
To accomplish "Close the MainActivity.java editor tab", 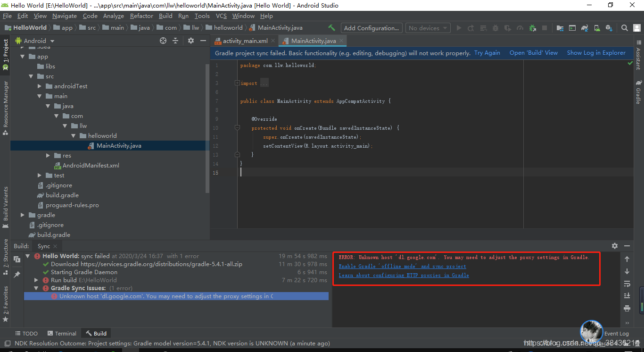I will [x=341, y=41].
